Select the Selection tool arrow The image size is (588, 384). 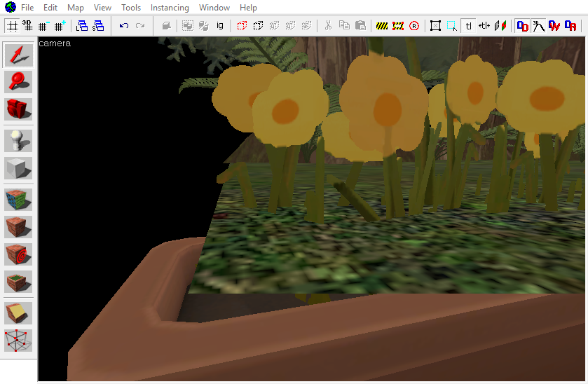tap(18, 55)
